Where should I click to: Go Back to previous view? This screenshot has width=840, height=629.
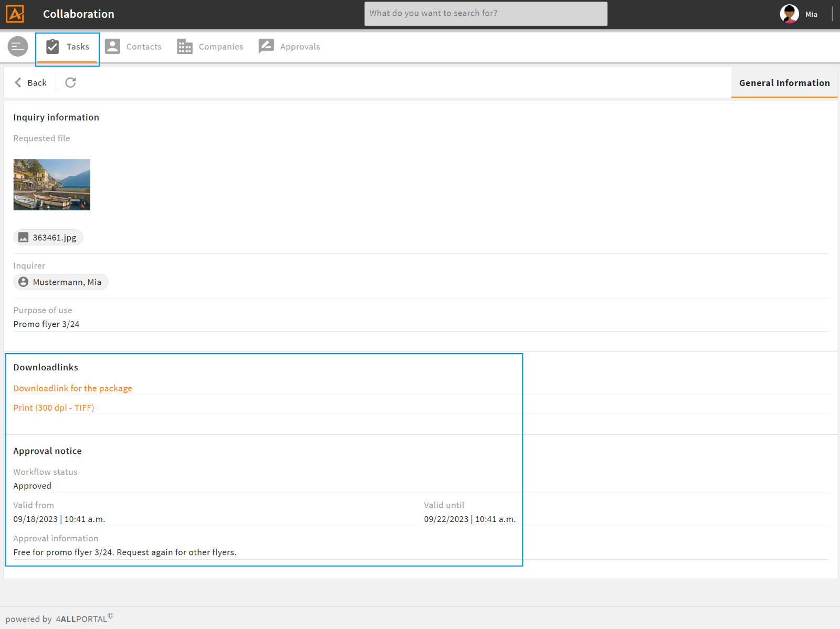30,83
